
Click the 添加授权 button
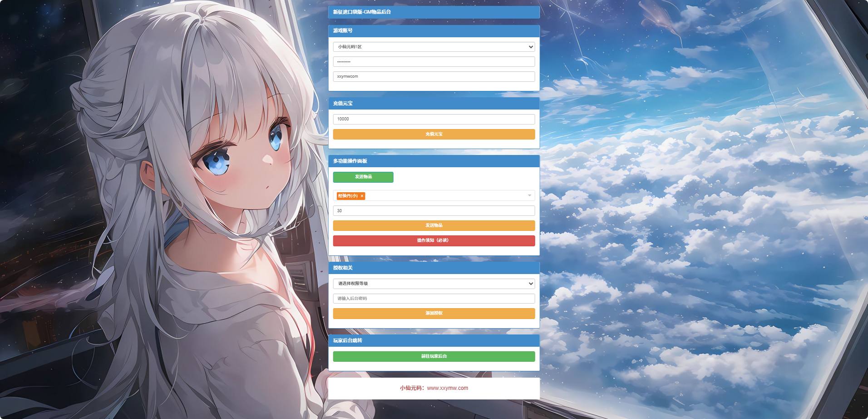pos(434,313)
